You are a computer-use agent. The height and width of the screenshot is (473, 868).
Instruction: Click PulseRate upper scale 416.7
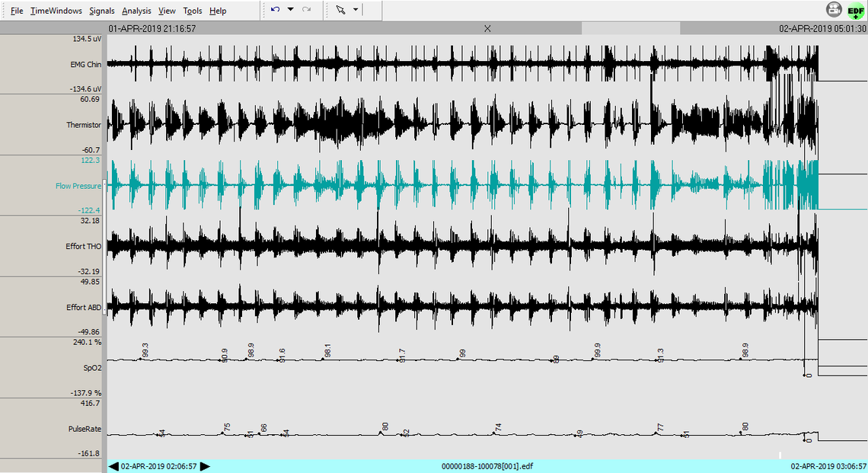click(x=91, y=403)
